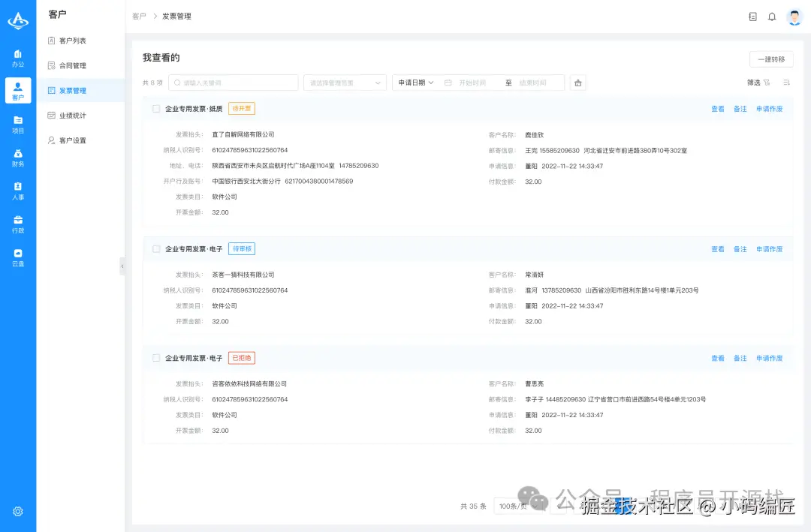The height and width of the screenshot is (532, 811).
Task: Open the 请选择管理类型 dropdown
Action: click(x=345, y=83)
